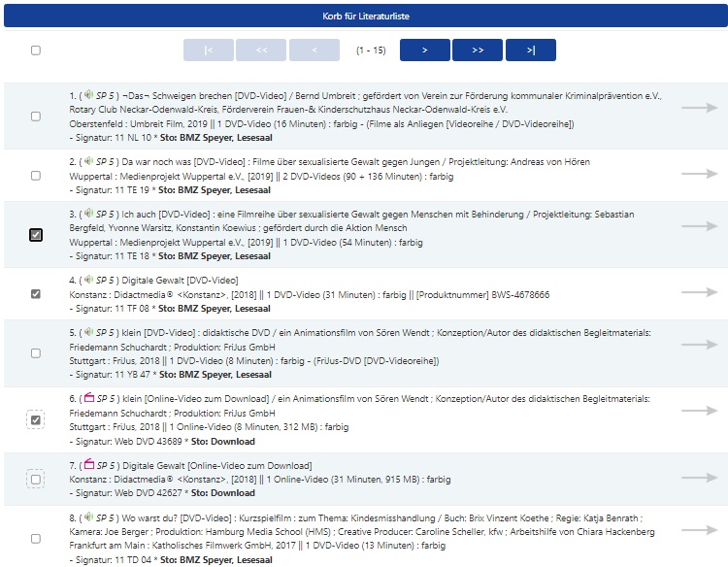728x567 pixels.
Task: Uncheck entry 4 Digitale Gewalt DVD checkbox
Action: 36,294
